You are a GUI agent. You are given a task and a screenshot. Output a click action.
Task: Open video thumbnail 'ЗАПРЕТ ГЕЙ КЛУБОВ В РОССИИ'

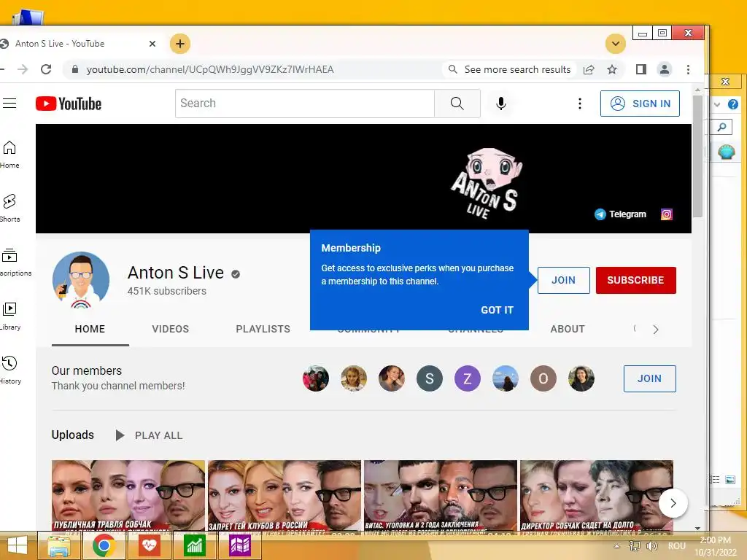(285, 496)
